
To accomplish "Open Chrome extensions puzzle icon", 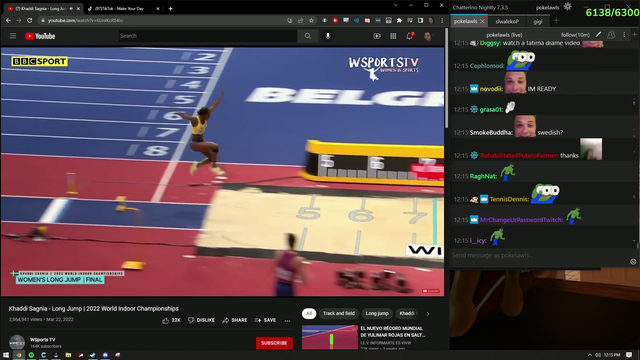I will (399, 20).
